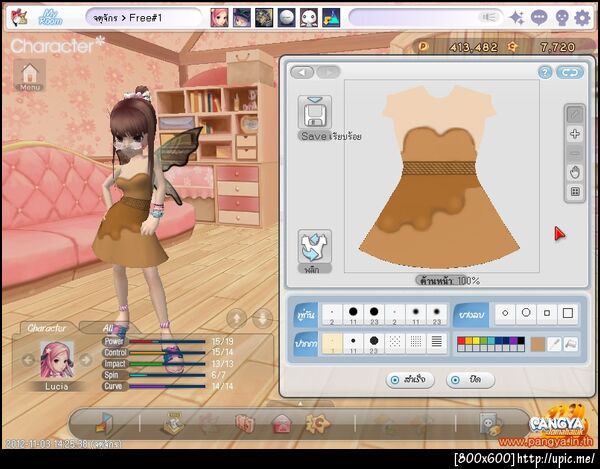The width and height of the screenshot is (600, 469).
Task: Select the eyedropper color picker tool
Action: tap(554, 344)
